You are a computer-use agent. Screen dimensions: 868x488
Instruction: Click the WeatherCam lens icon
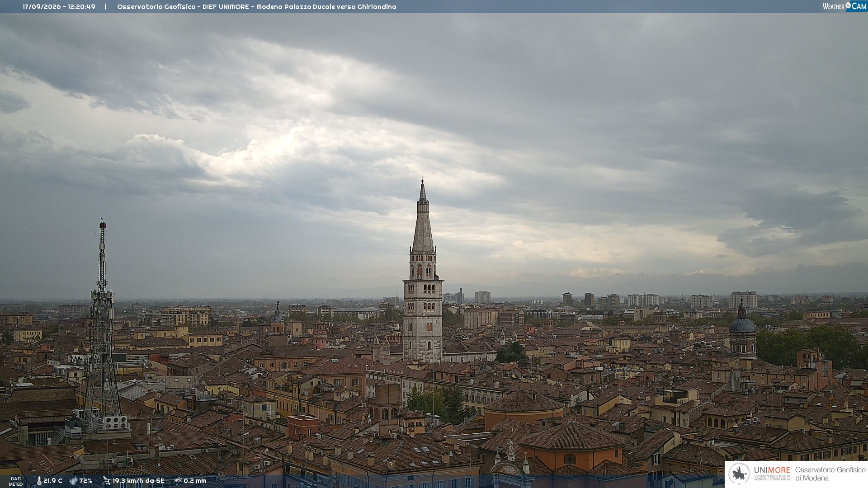848,5
